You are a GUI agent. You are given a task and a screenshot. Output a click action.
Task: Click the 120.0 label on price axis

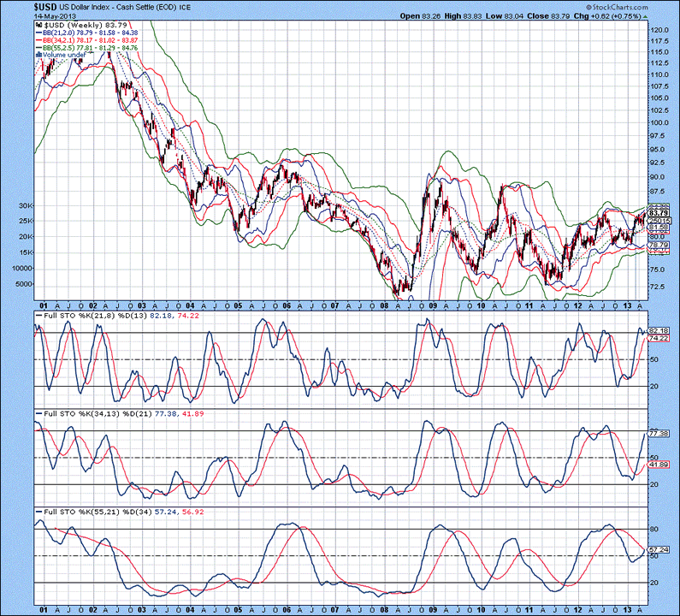click(657, 29)
